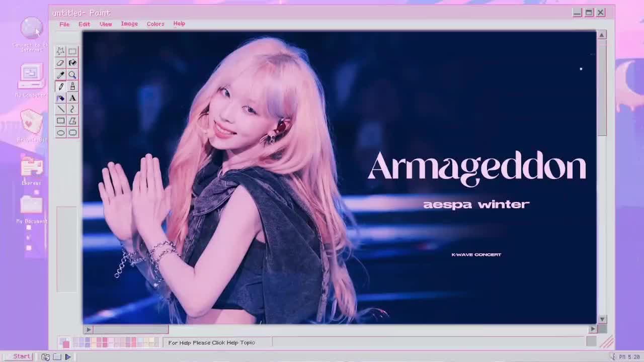Open the My Documents folder icon
The width and height of the screenshot is (644, 362).
tap(31, 209)
